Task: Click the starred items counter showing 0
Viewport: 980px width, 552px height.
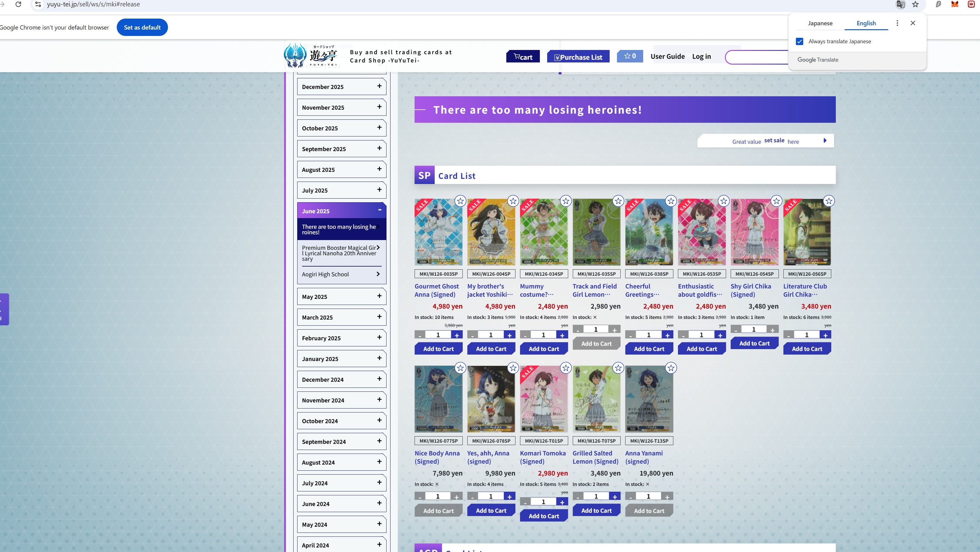Action: 630,55
